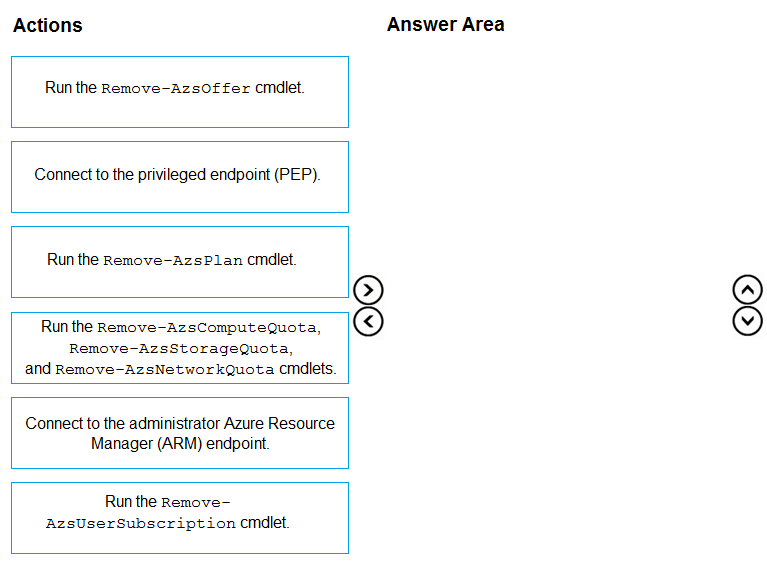Select the Remove quota cmdlets action box

click(x=180, y=348)
